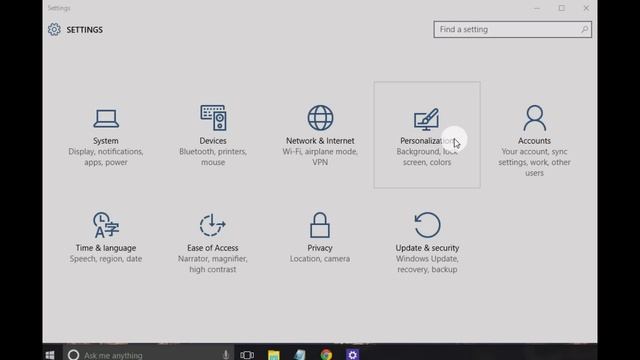Viewport: 640px width, 360px height.
Task: Click the Devices label text
Action: pos(213,140)
